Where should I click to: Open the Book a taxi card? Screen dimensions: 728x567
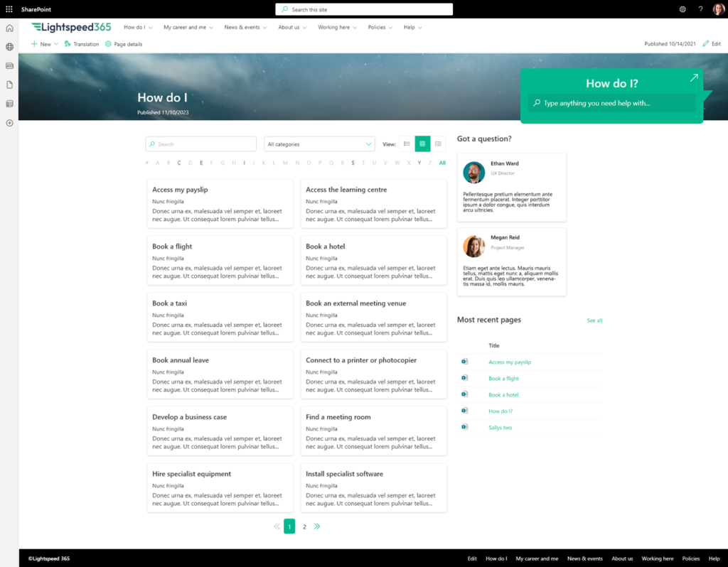click(x=220, y=318)
